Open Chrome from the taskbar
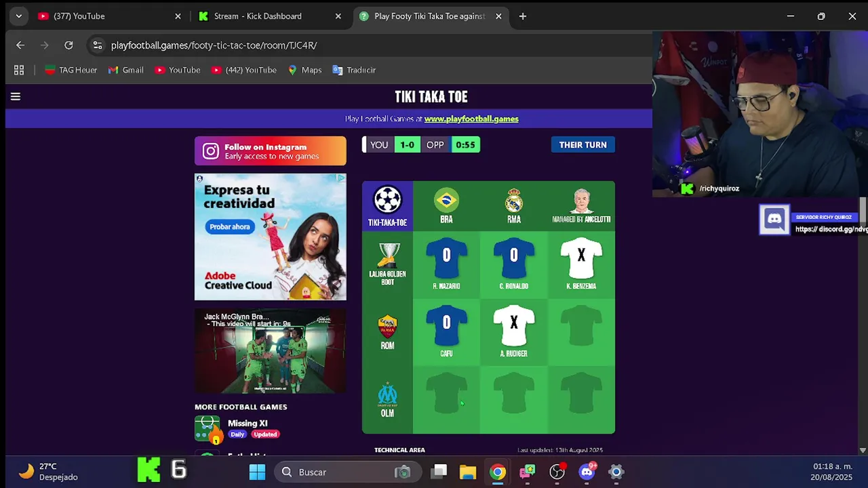 [x=498, y=472]
